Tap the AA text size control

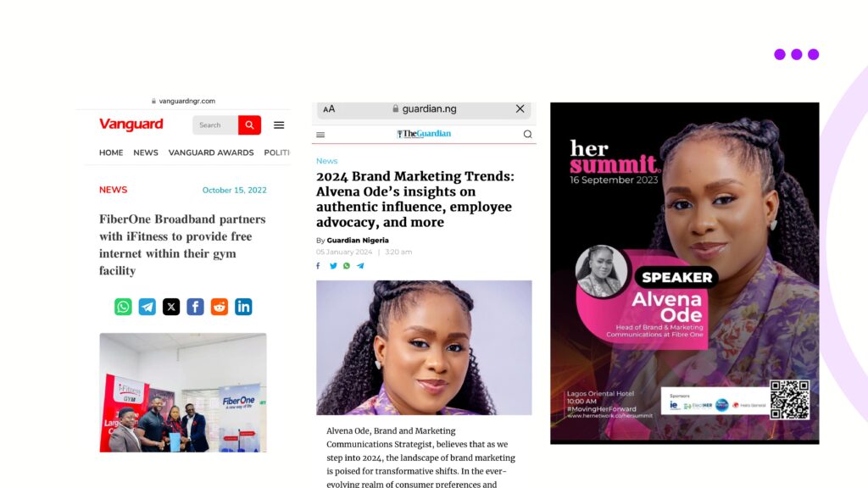coord(329,109)
